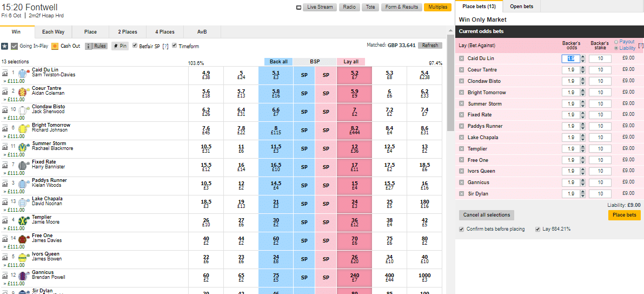Open the Rules info button
644x294 pixels.
(96, 46)
